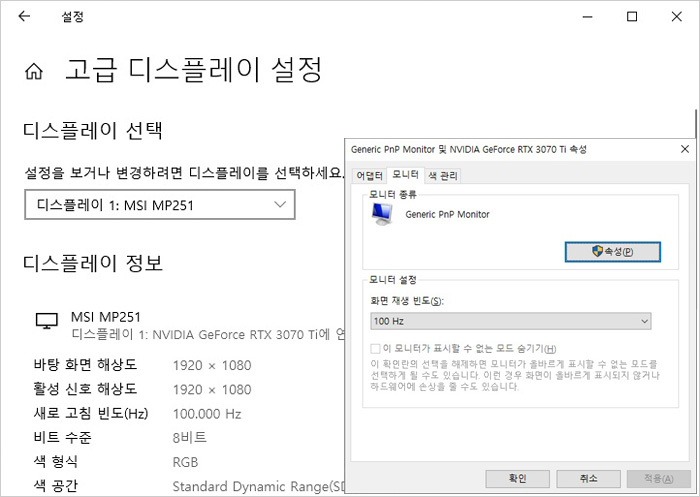
Task: Open the 디스플레이 1: MSI MP251 dropdown
Action: (160, 205)
